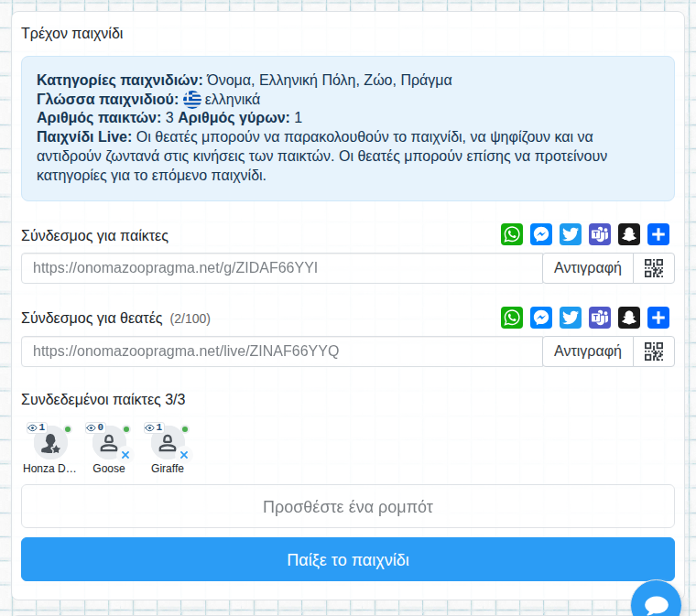Click the Τρέχον παιχνίδι title
Screen dimensions: 696x616
click(72, 34)
